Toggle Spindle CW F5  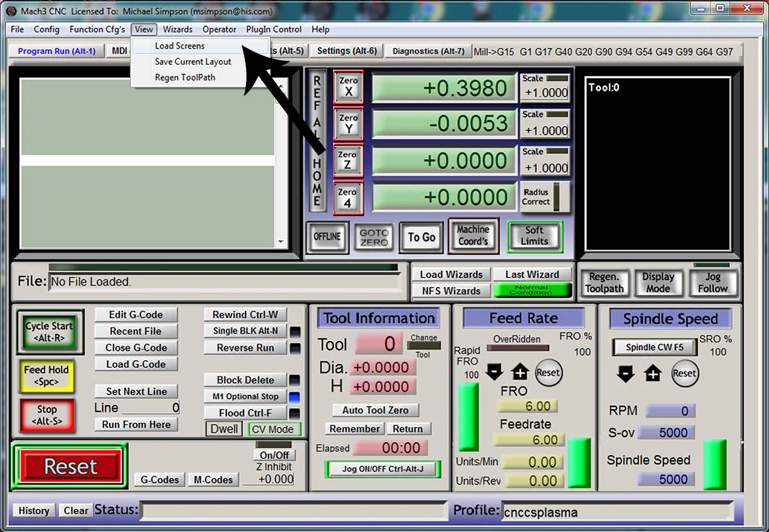[654, 347]
